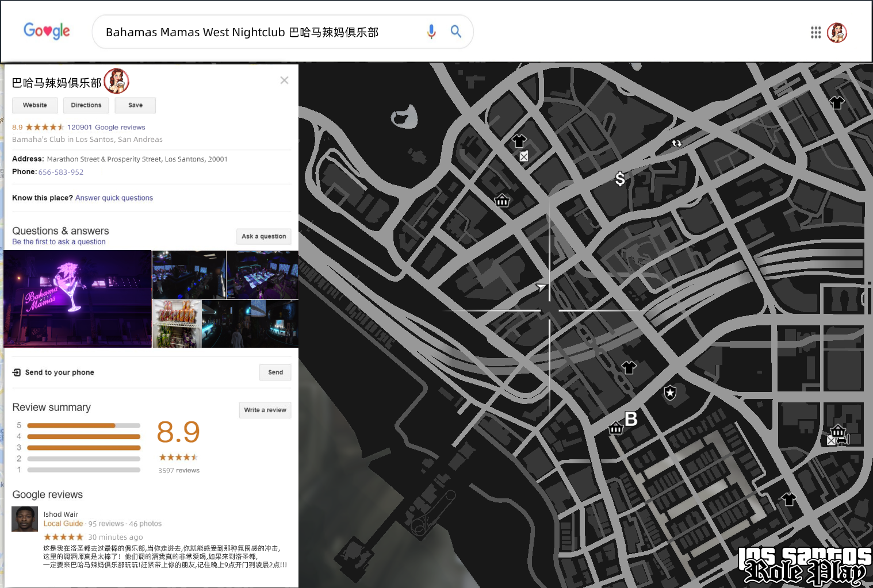Click the large 8.9 rating score
Viewport: 873px width, 588px height.
point(178,432)
